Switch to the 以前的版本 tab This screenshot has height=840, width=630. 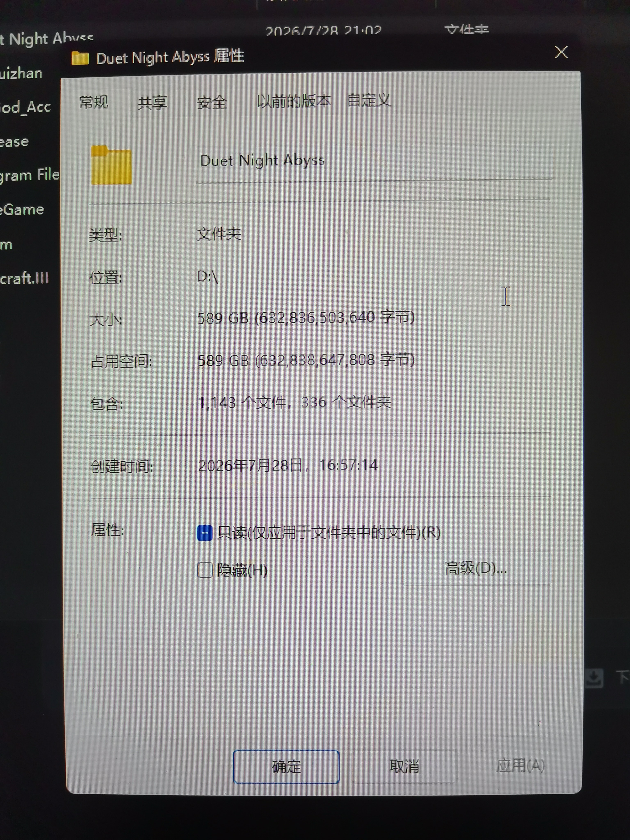[293, 101]
